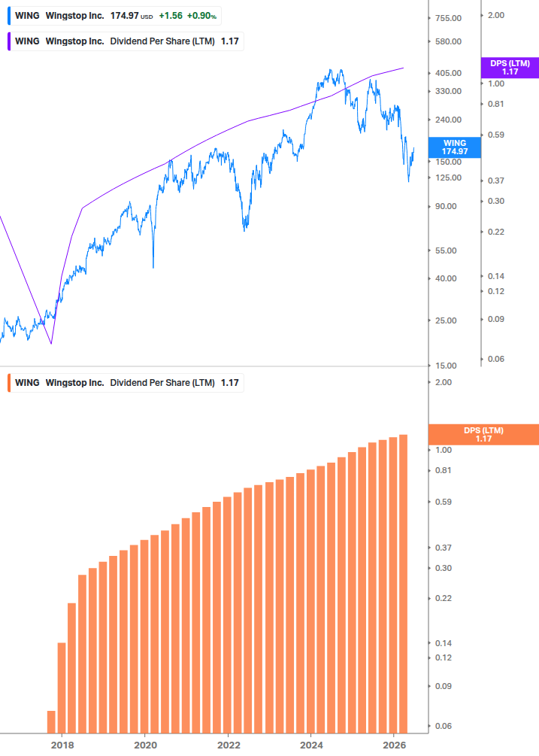539x756 pixels.
Task: Select the orange Dividend Per Share legend
Action: [126, 383]
